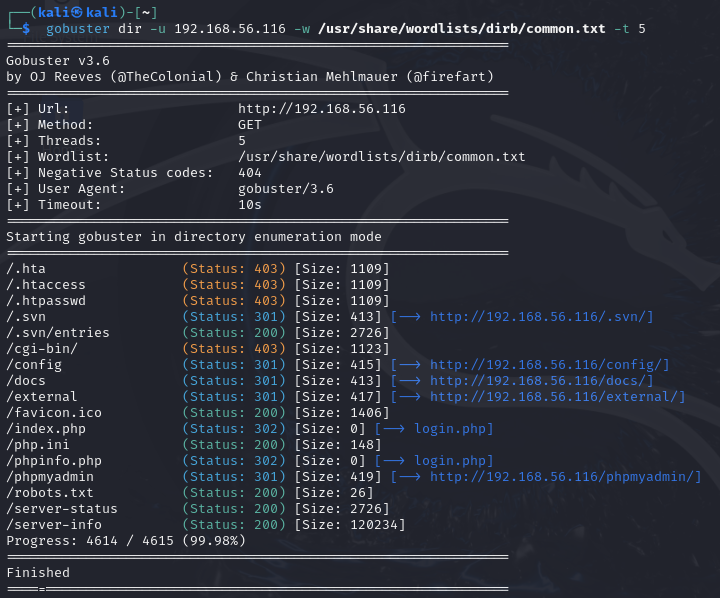Click the /php.ini result entry
Viewport: 720px width, 598px height.
(38, 445)
